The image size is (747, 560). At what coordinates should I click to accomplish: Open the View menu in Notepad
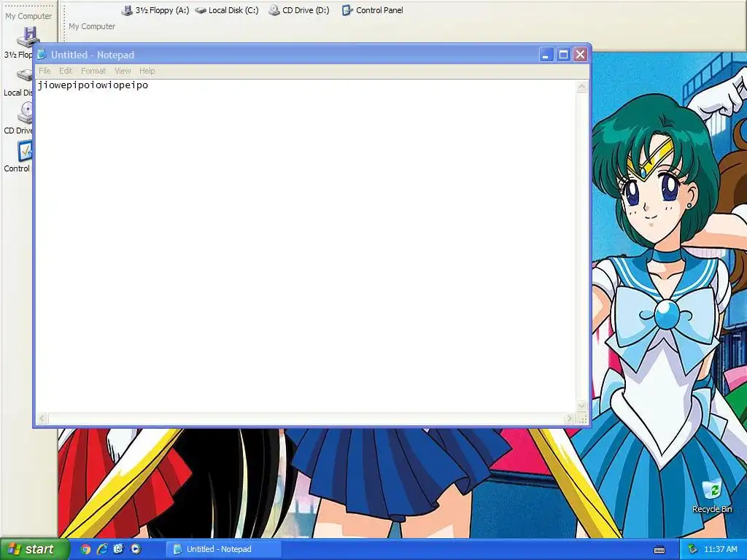(123, 71)
